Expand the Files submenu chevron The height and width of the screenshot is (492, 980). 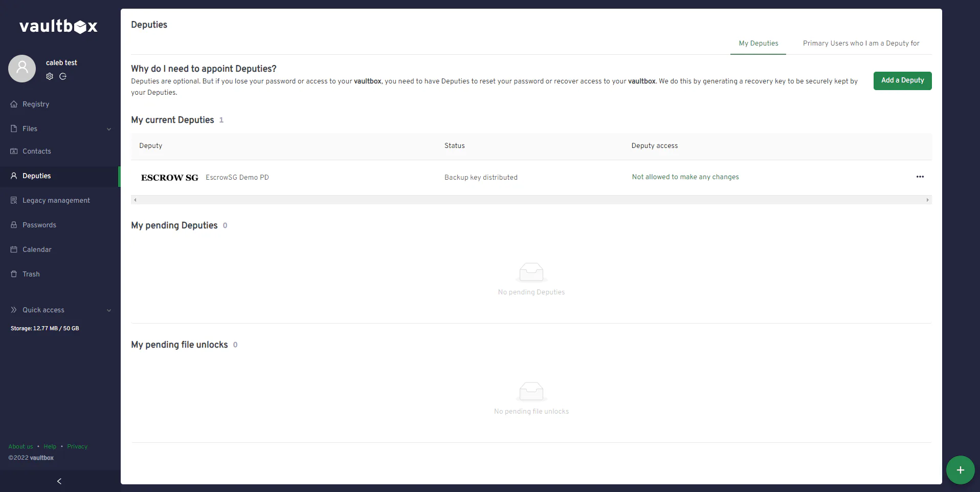(109, 129)
